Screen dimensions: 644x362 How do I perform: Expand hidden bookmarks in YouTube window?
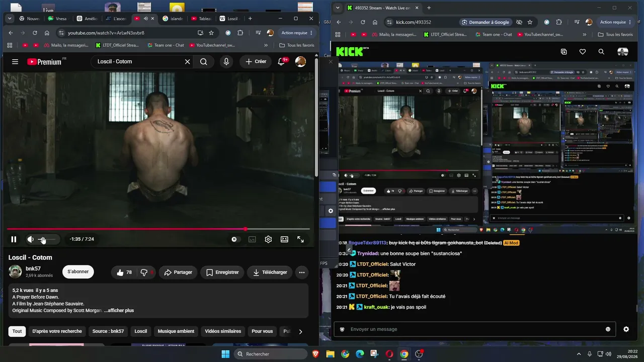(x=266, y=45)
